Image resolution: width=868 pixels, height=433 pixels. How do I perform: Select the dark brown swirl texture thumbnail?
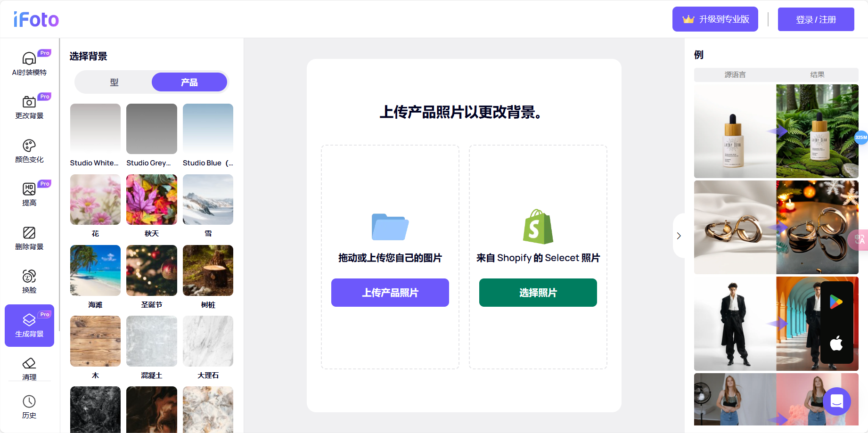pos(152,409)
